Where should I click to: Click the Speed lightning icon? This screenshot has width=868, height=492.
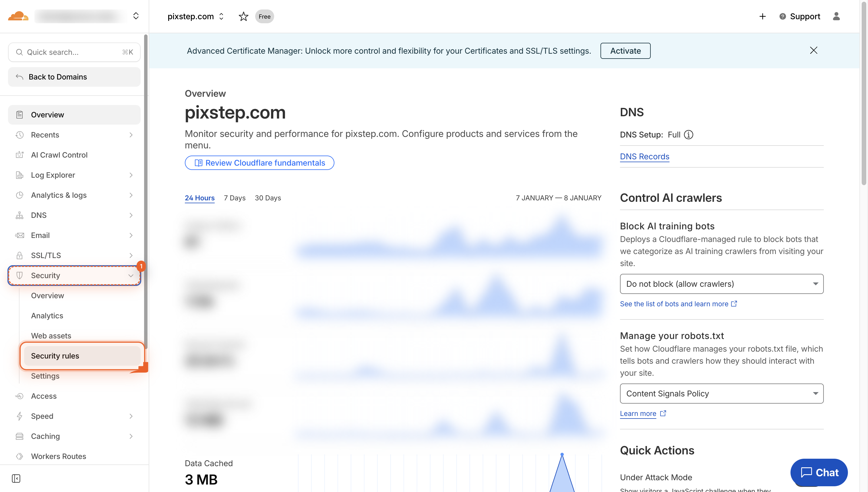pos(19,416)
